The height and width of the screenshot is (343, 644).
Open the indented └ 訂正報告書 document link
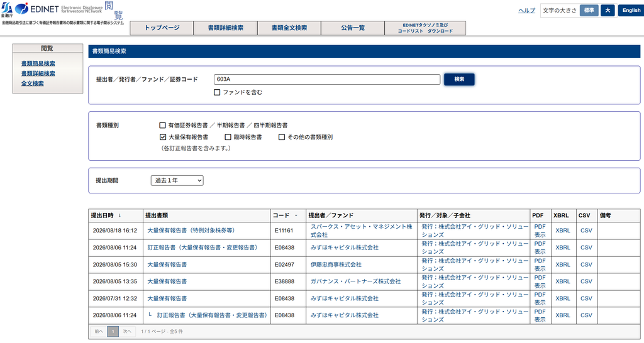(211, 315)
